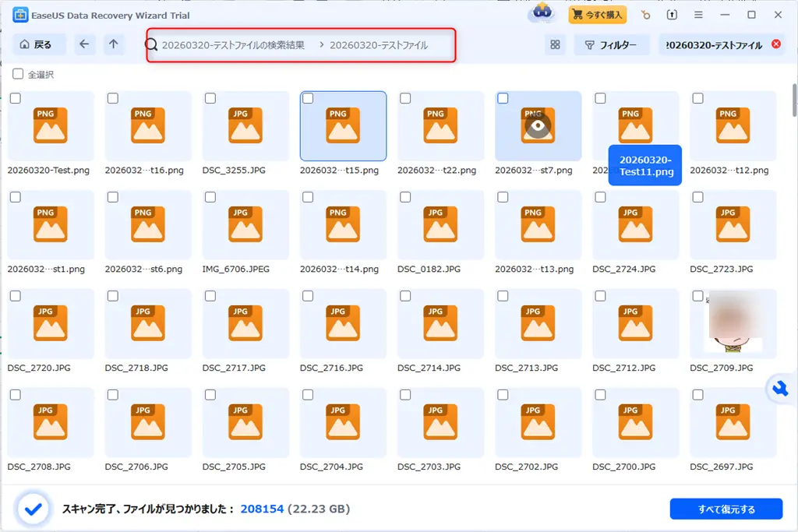The height and width of the screenshot is (532, 798).
Task: Open the preview eye icon on 2026032-st7.png
Action: click(x=537, y=125)
